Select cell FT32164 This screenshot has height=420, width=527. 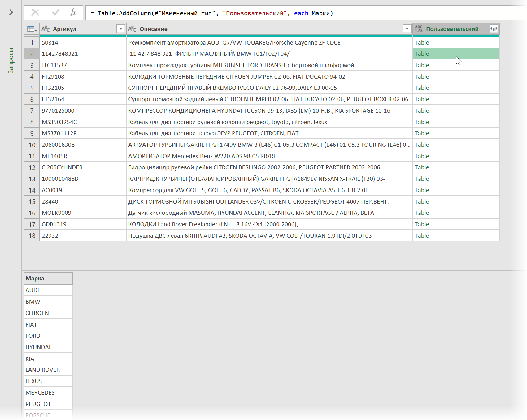point(83,99)
